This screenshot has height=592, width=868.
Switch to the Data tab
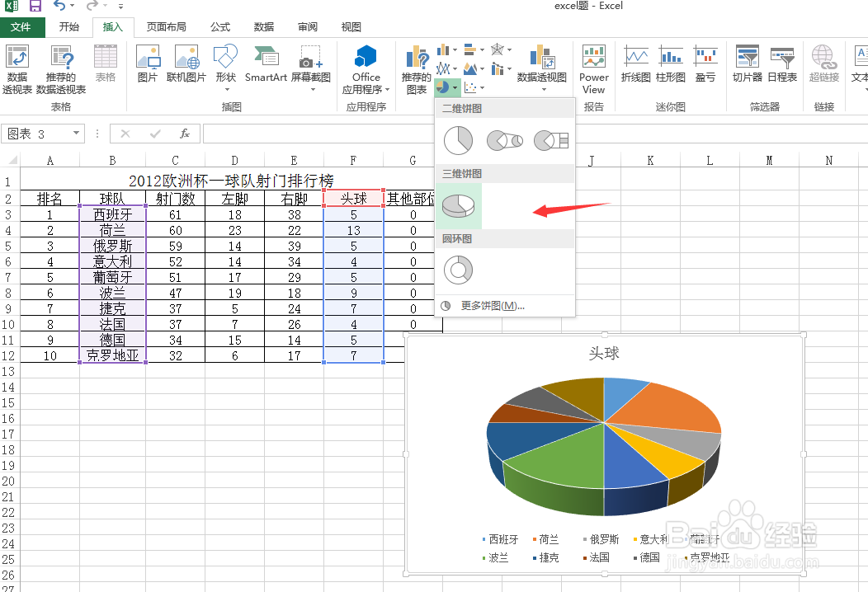pos(263,27)
